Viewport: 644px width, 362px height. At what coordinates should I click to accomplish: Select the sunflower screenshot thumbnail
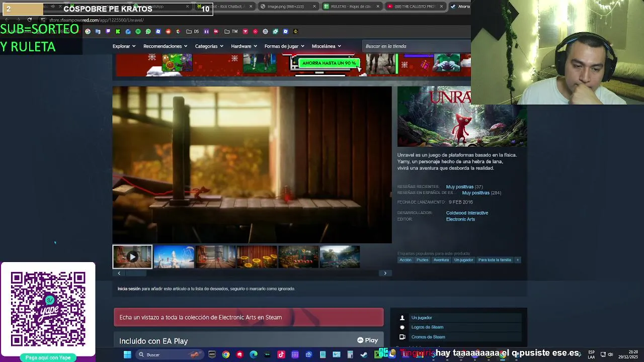coord(257,257)
